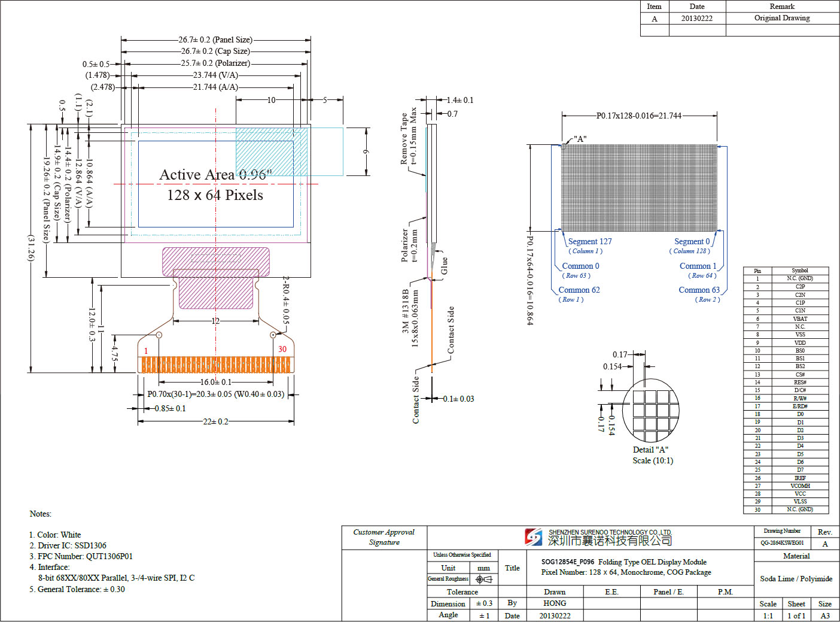The image size is (840, 622).
Task: Click the Segment 127 label
Action: pyautogui.click(x=589, y=241)
